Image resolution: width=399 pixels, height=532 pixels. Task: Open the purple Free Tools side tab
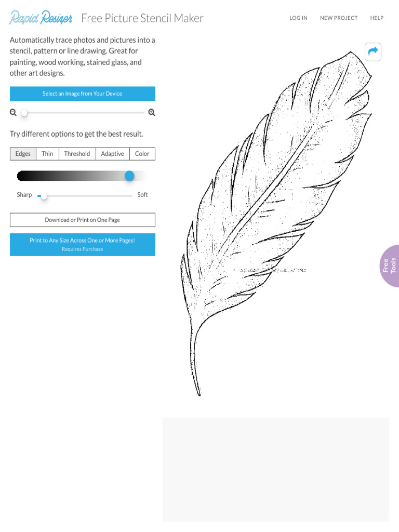point(390,265)
